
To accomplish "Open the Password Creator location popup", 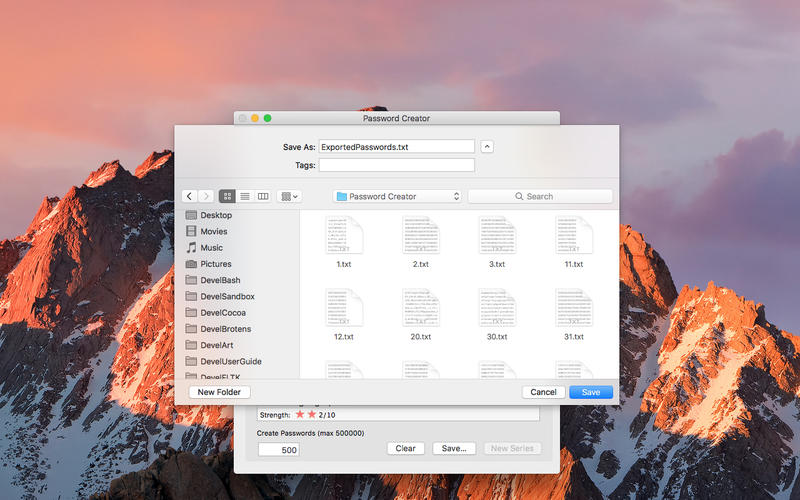I will click(397, 197).
